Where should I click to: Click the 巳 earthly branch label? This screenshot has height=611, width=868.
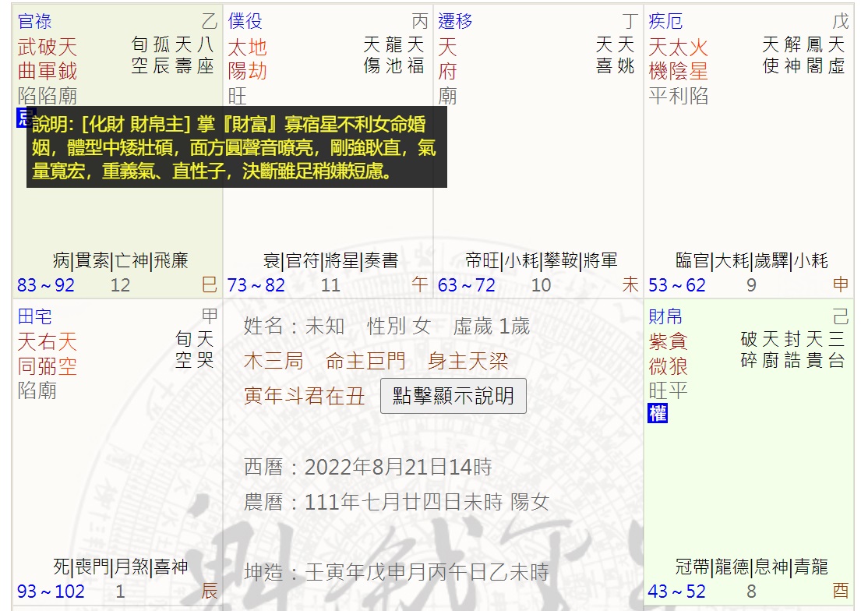click(x=210, y=284)
